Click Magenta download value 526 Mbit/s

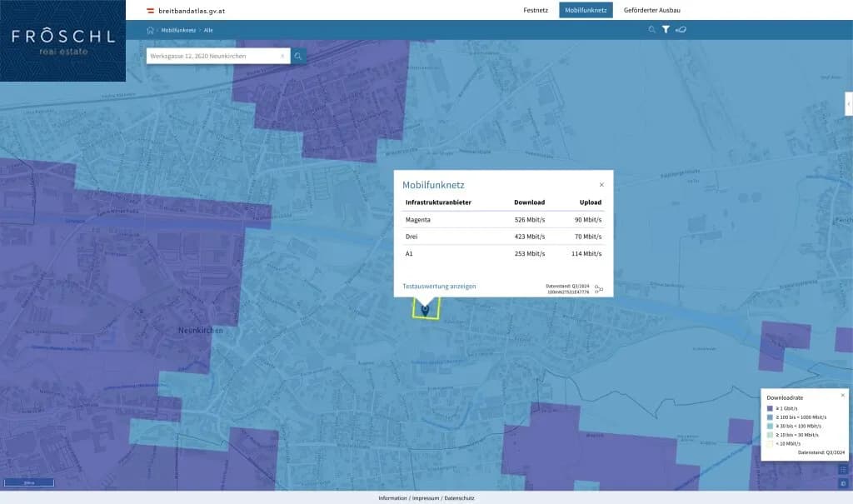click(x=529, y=220)
